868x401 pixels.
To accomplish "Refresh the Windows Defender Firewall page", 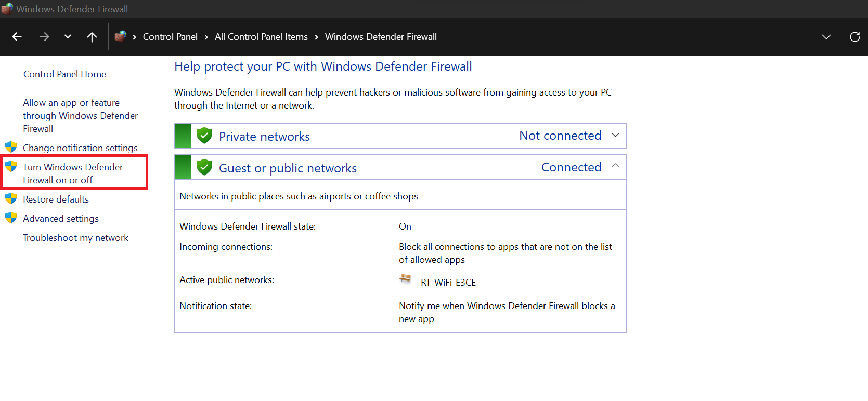I will [x=854, y=37].
